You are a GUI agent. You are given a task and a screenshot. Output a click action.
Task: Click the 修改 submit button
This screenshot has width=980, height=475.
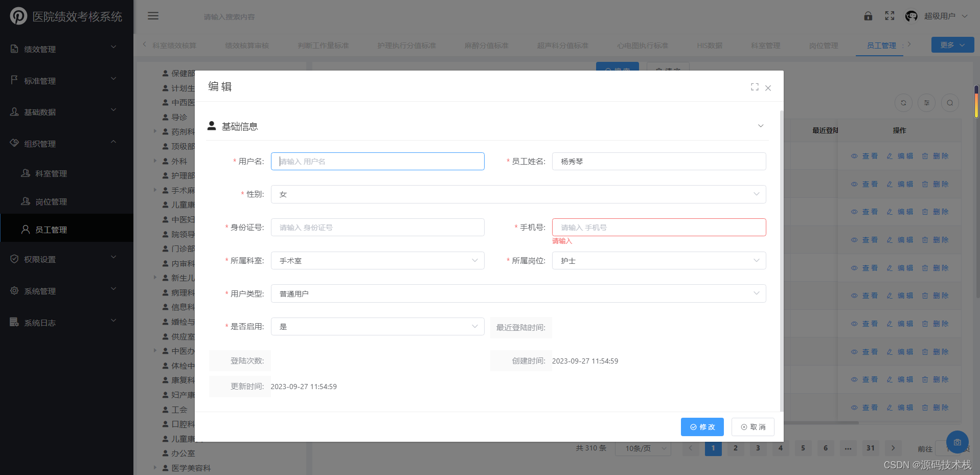[702, 427]
